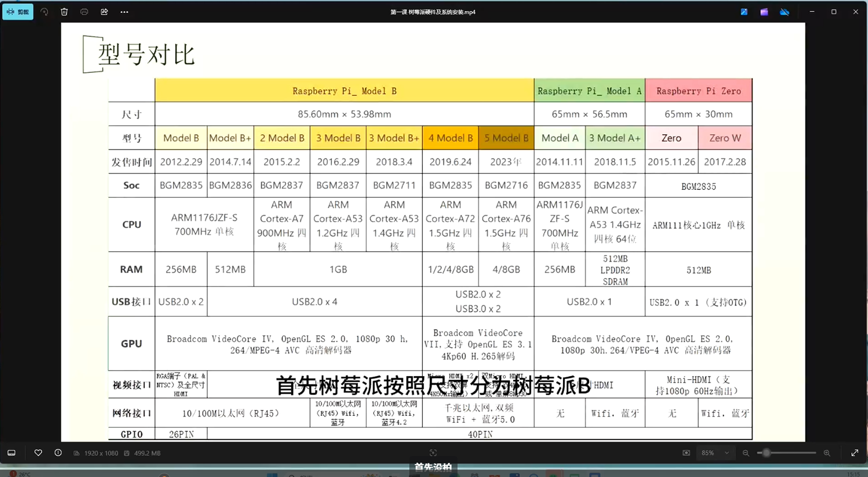Image resolution: width=868 pixels, height=477 pixels.
Task: Rotate the image with the rotate icon
Action: pyautogui.click(x=44, y=12)
